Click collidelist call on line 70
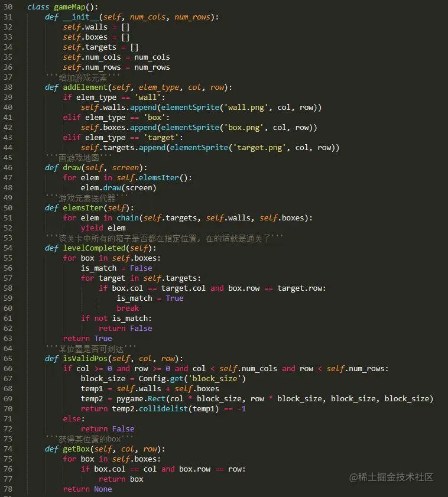 point(163,409)
